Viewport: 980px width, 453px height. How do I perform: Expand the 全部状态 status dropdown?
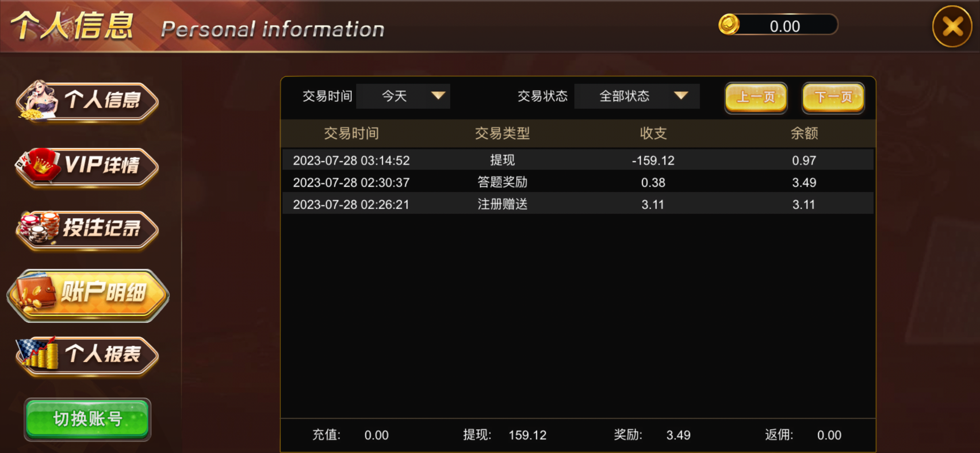point(637,96)
